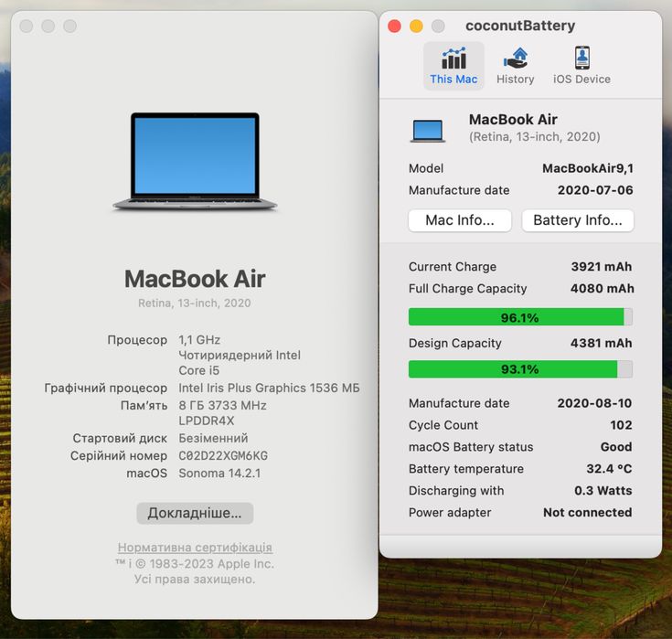
Task: Open Battery Info… details
Action: pyautogui.click(x=578, y=220)
